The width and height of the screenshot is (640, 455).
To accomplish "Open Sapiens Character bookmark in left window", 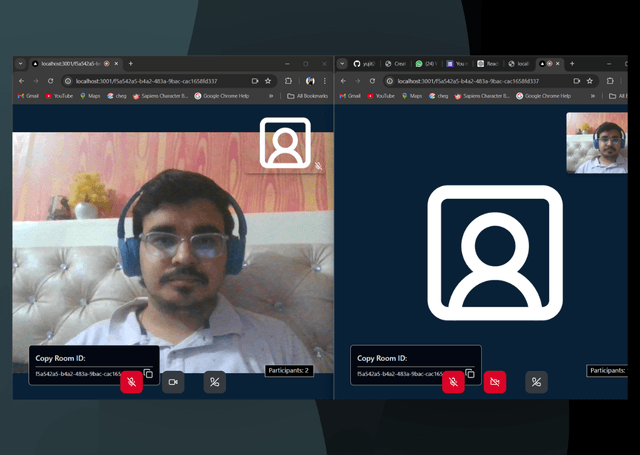I will tap(160, 96).
